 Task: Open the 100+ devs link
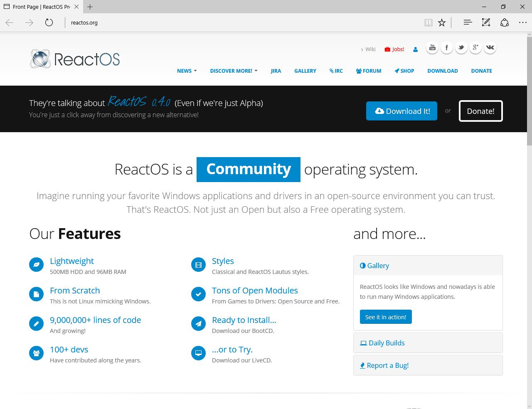tap(69, 350)
